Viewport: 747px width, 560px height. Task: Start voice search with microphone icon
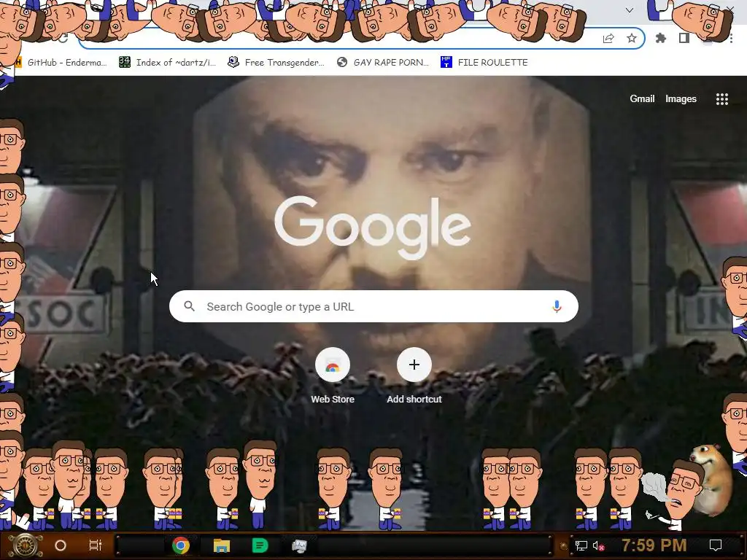(x=557, y=306)
